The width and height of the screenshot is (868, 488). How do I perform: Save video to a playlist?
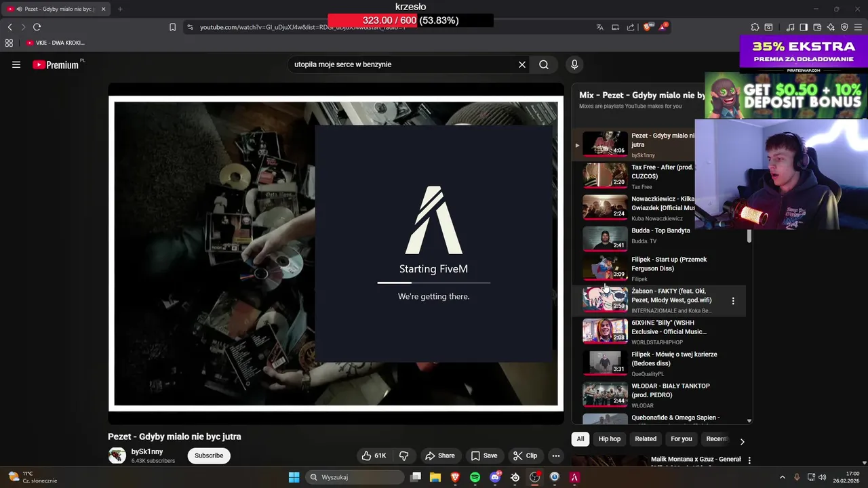pyautogui.click(x=484, y=455)
